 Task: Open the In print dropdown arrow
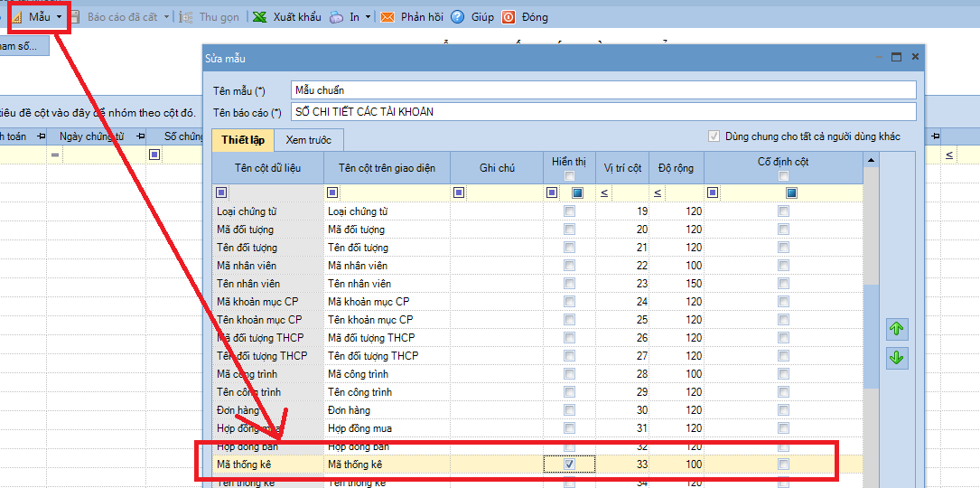click(368, 17)
